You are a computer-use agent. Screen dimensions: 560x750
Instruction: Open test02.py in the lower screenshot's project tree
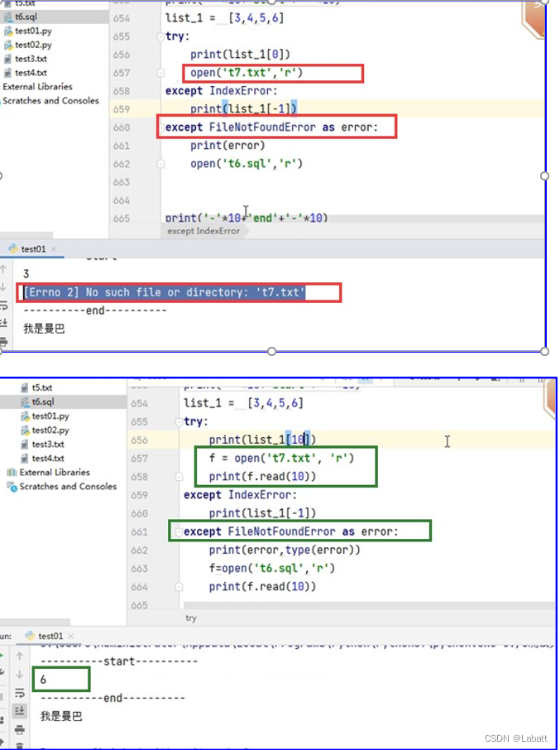click(x=50, y=430)
